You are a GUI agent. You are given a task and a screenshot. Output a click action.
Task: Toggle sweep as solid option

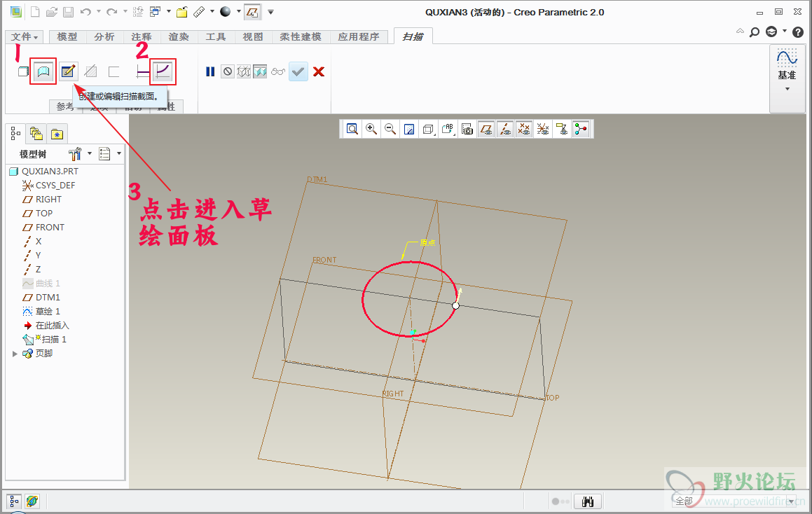[x=23, y=71]
